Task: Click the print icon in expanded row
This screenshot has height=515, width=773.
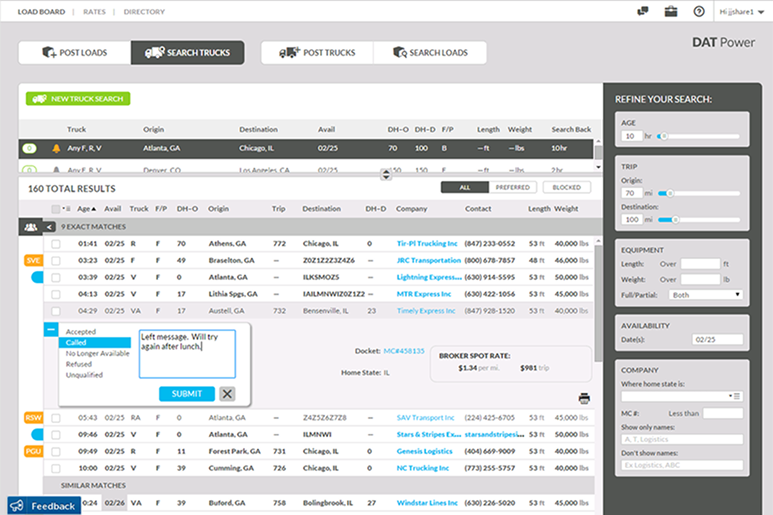Action: 584,398
